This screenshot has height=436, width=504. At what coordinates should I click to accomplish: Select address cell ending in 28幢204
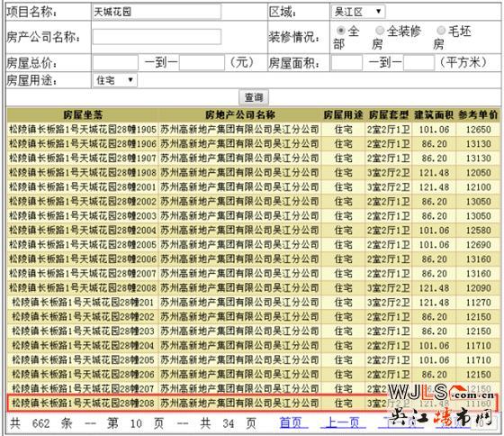click(x=83, y=346)
